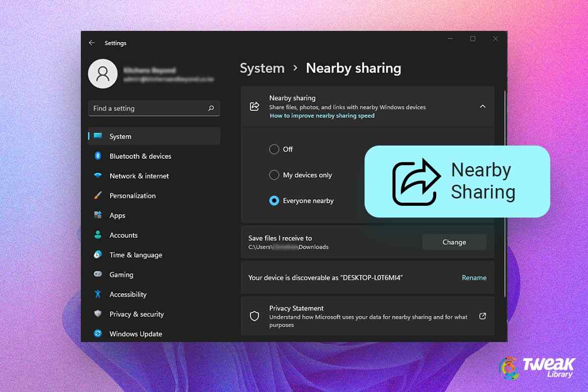The height and width of the screenshot is (392, 588).
Task: Click System in the breadcrumb header
Action: click(262, 69)
